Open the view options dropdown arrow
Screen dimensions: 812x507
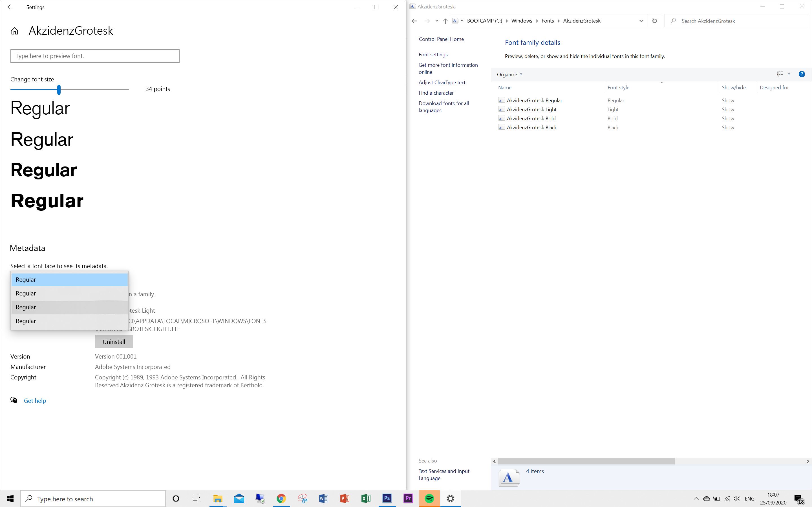pyautogui.click(x=789, y=74)
